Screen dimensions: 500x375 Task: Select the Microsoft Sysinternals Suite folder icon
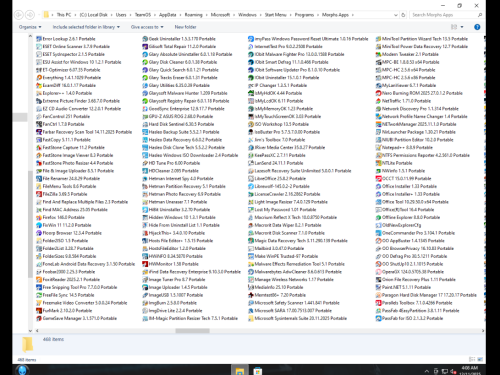[251, 318]
